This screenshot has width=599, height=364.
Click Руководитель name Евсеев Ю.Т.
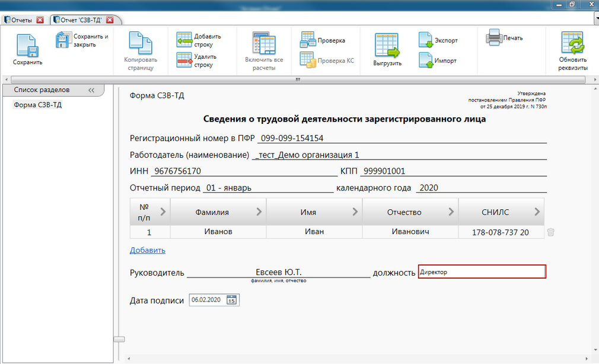coord(279,272)
